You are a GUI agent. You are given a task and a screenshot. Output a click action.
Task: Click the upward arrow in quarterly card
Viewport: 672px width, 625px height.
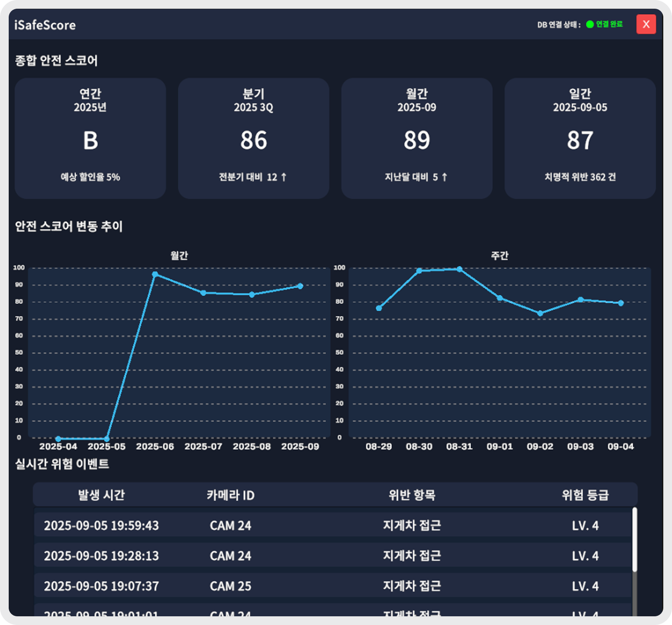pos(284,177)
